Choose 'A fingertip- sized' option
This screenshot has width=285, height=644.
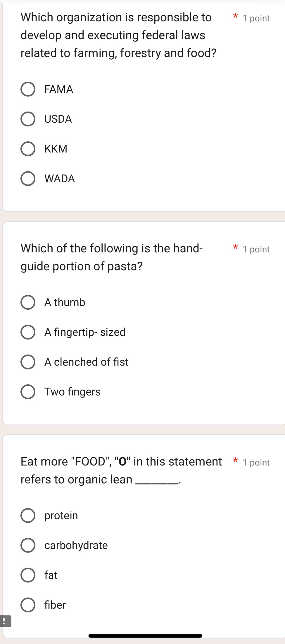tap(28, 332)
